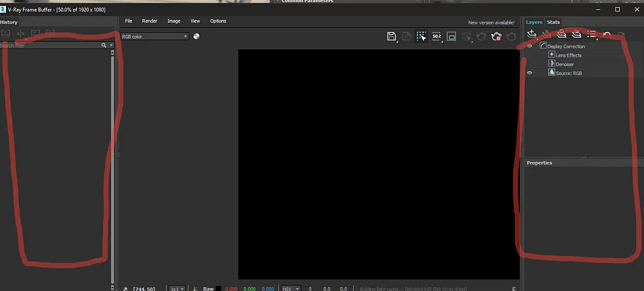The image size is (644, 291).
Task: Start interactive rendering with first teapot icon
Action: point(481,37)
